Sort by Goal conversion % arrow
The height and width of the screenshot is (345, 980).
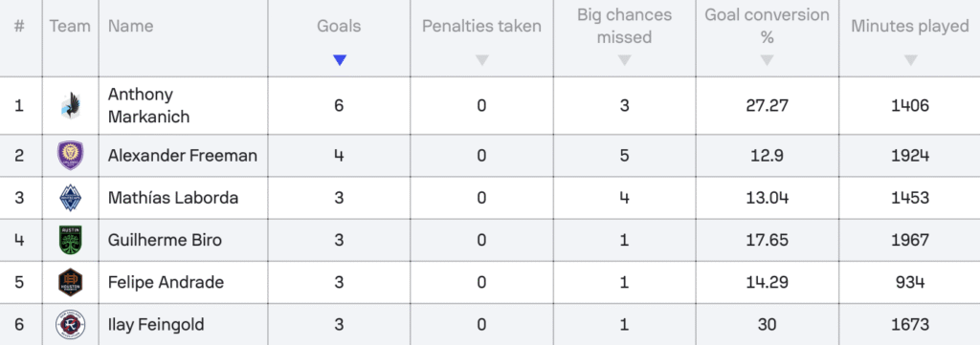767,60
